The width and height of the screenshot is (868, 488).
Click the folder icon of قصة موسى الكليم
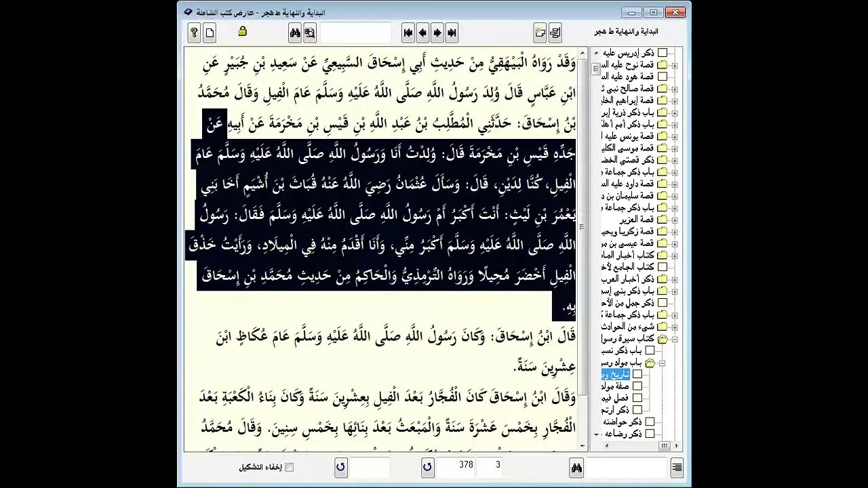[663, 148]
